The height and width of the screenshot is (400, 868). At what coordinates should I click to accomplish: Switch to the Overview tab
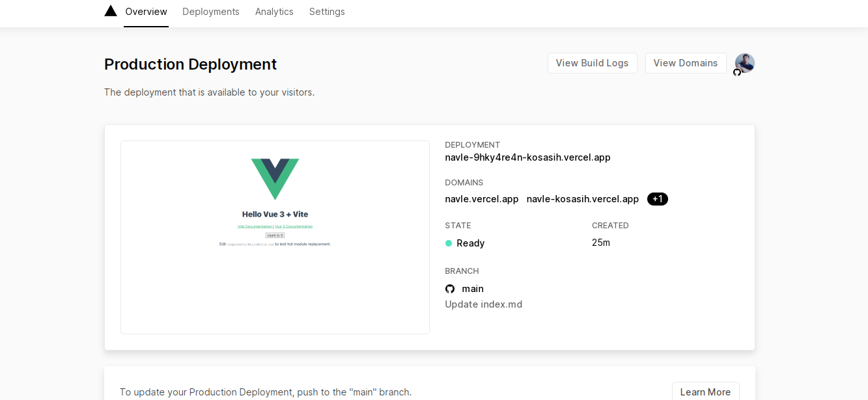(x=146, y=12)
